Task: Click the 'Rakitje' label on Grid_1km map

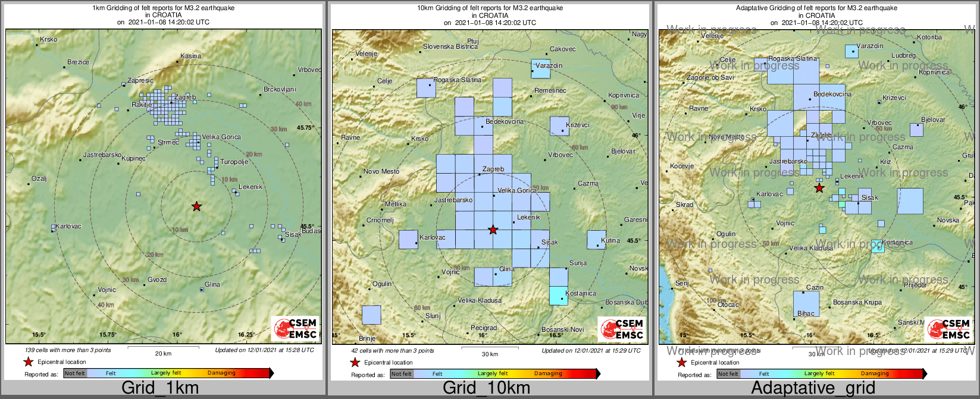Action: (142, 105)
